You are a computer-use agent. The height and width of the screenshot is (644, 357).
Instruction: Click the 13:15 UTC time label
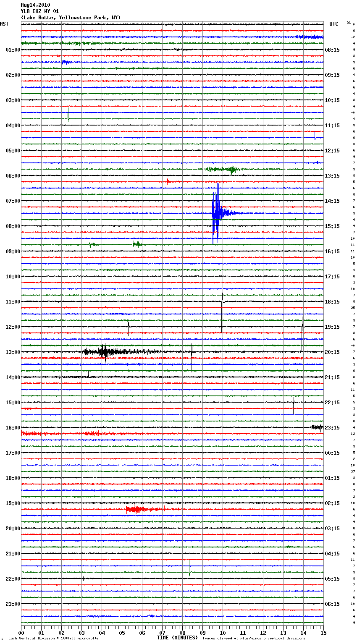[332, 176]
